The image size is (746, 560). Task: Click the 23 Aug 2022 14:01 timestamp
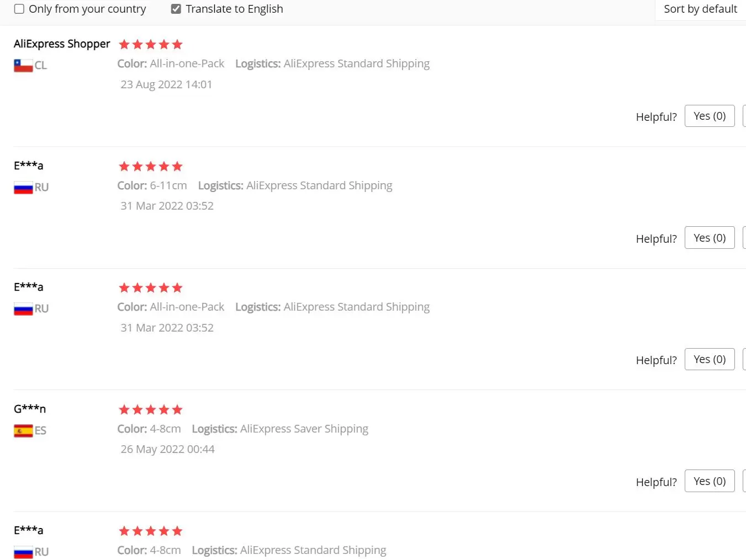(166, 84)
